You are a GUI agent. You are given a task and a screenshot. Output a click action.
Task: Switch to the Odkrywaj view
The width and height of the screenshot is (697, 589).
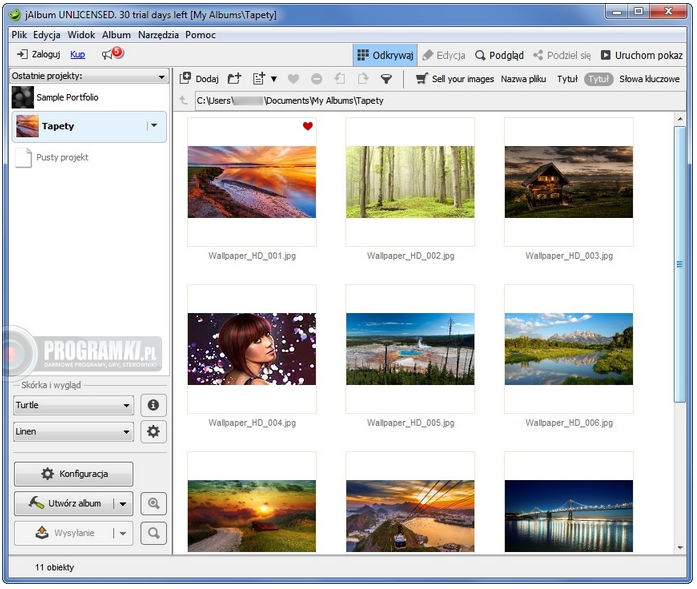point(385,55)
